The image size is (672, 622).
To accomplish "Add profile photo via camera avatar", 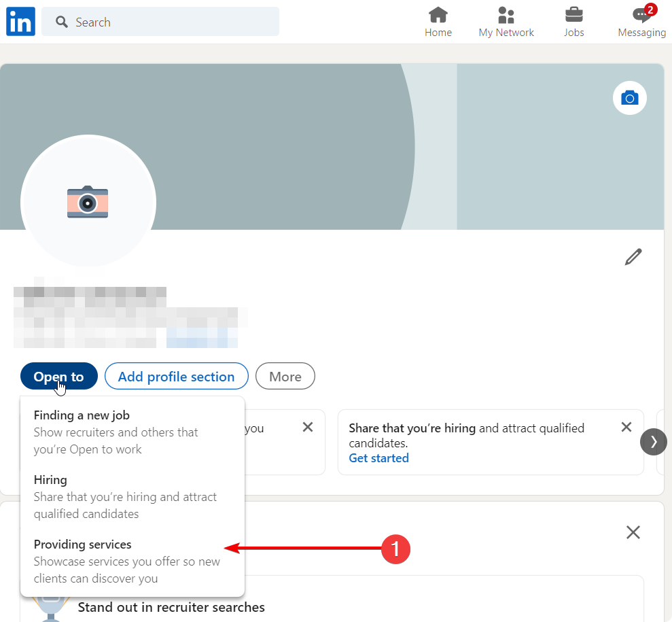I will 88,202.
